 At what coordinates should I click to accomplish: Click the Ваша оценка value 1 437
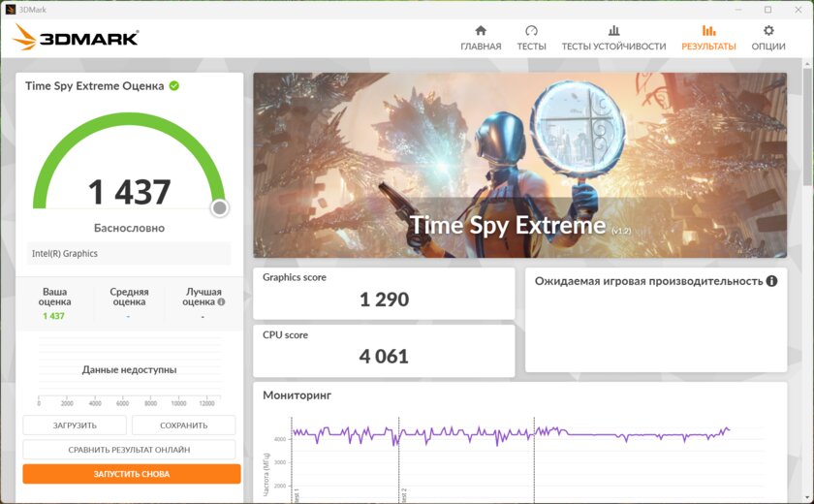click(x=53, y=316)
